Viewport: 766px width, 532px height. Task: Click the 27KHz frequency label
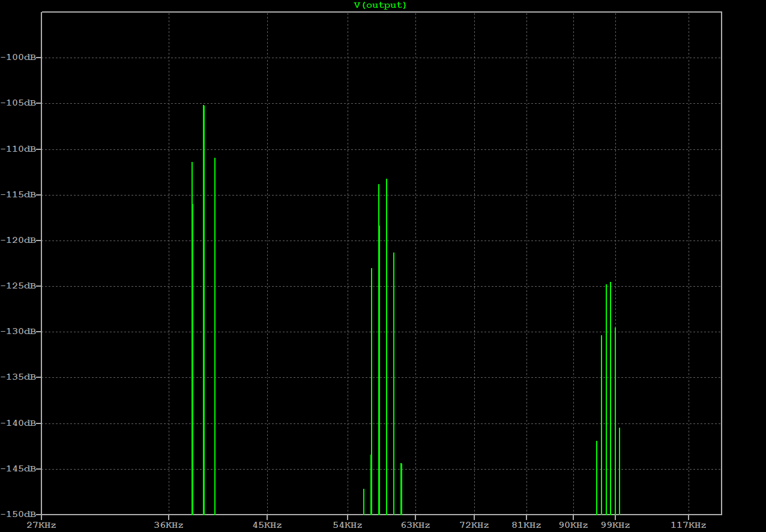[x=41, y=525]
